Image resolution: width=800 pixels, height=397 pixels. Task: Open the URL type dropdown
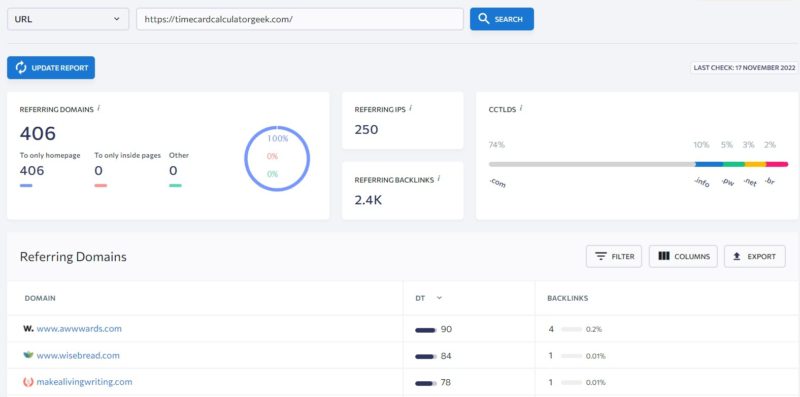68,19
